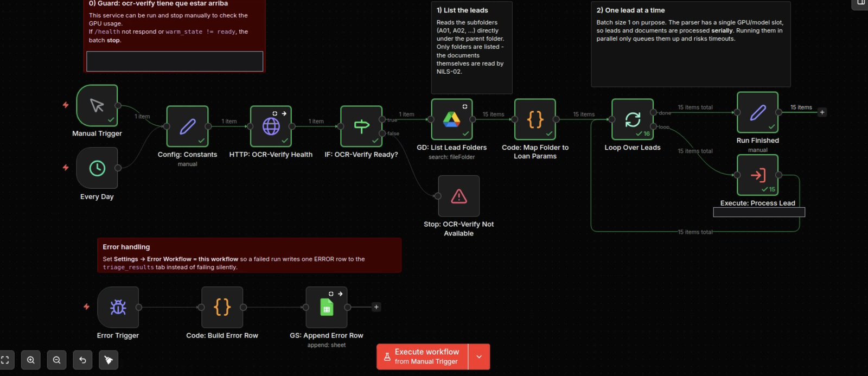Zoom in on the canvas
The image size is (868, 376).
(x=31, y=360)
